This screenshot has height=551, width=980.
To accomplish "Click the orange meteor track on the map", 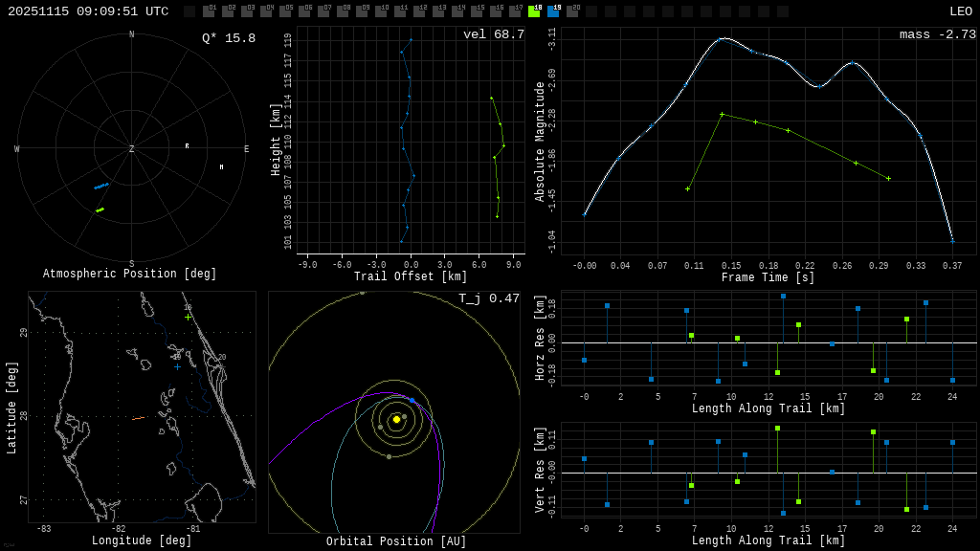I will click(x=139, y=418).
